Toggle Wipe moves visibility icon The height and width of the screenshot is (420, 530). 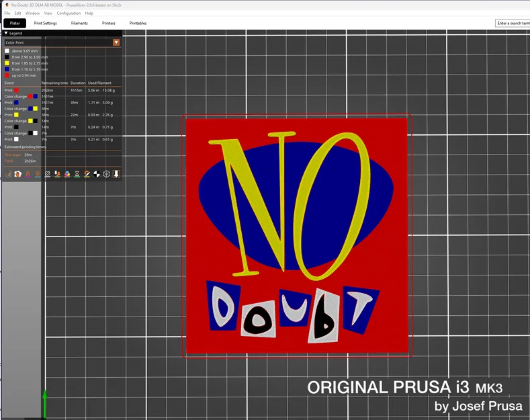coord(18,174)
